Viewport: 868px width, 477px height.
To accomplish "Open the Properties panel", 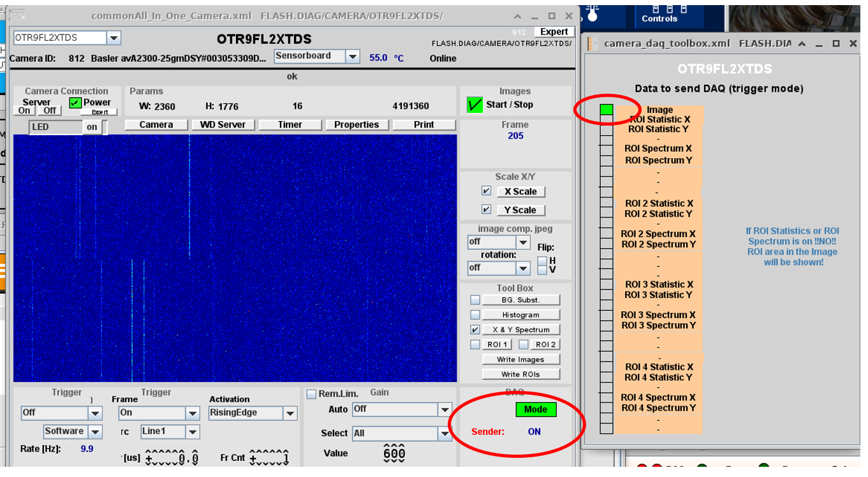I will [357, 125].
